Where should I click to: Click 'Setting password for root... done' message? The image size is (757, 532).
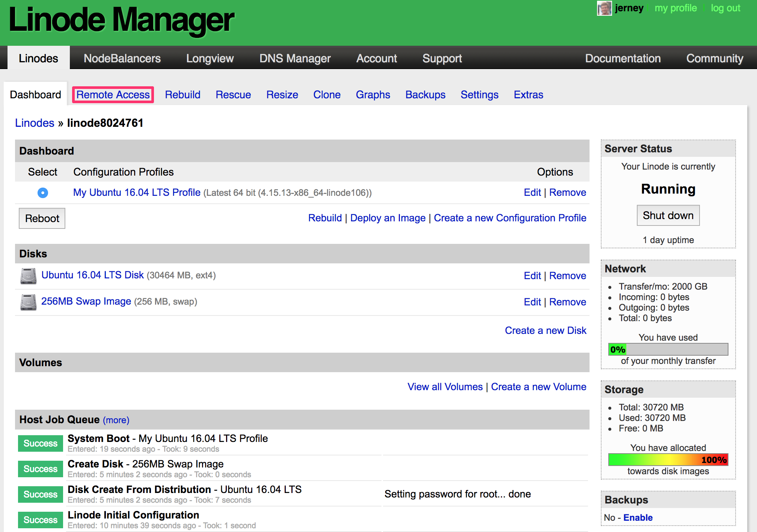[x=457, y=494]
